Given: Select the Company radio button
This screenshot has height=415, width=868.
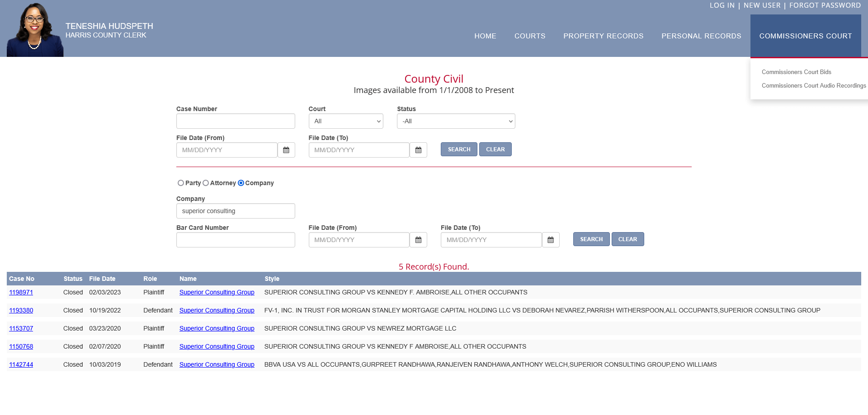Looking at the screenshot, I should coord(241,183).
